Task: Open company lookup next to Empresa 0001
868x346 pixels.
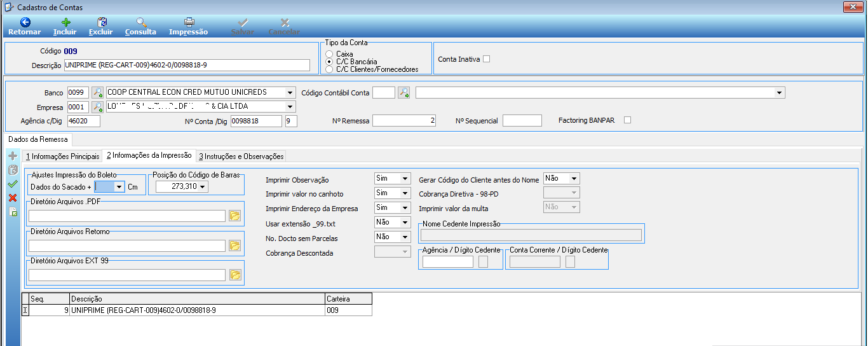Action: click(97, 107)
